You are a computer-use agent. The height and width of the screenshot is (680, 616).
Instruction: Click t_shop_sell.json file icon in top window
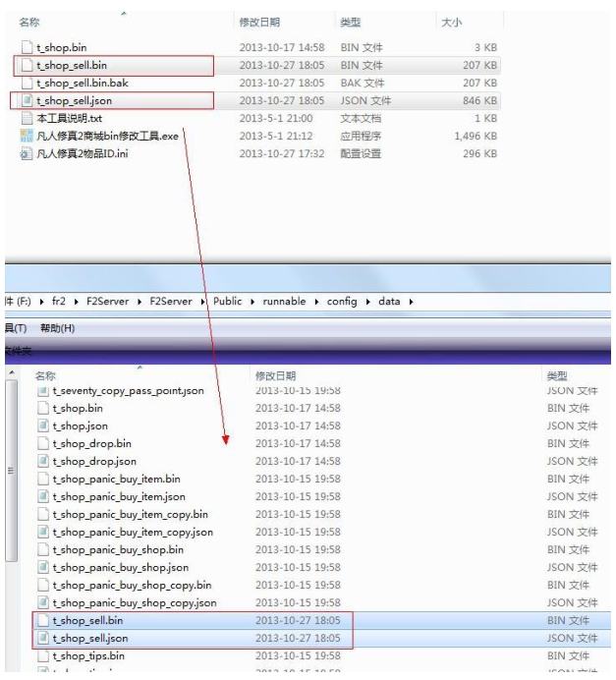click(x=27, y=100)
